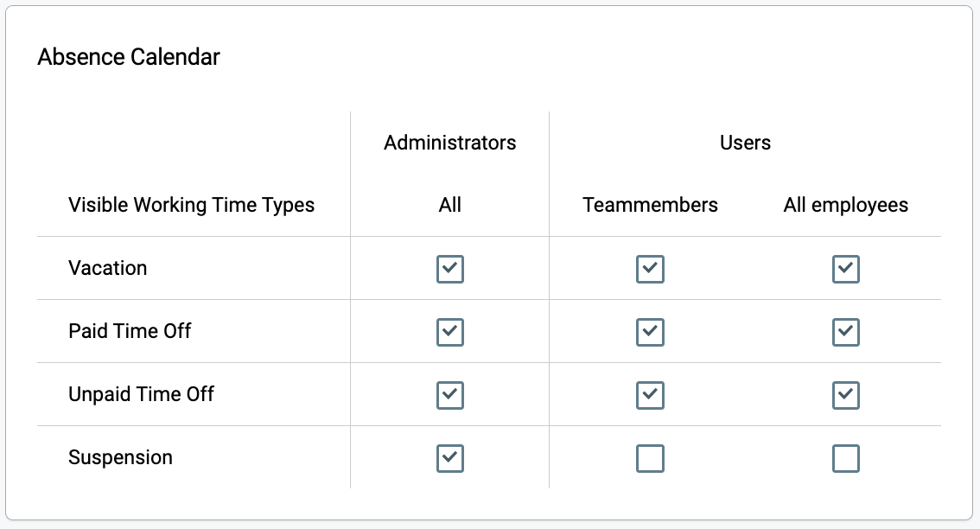Screen dimensions: 980x529
Task: Select the Administrators column header
Action: point(450,143)
